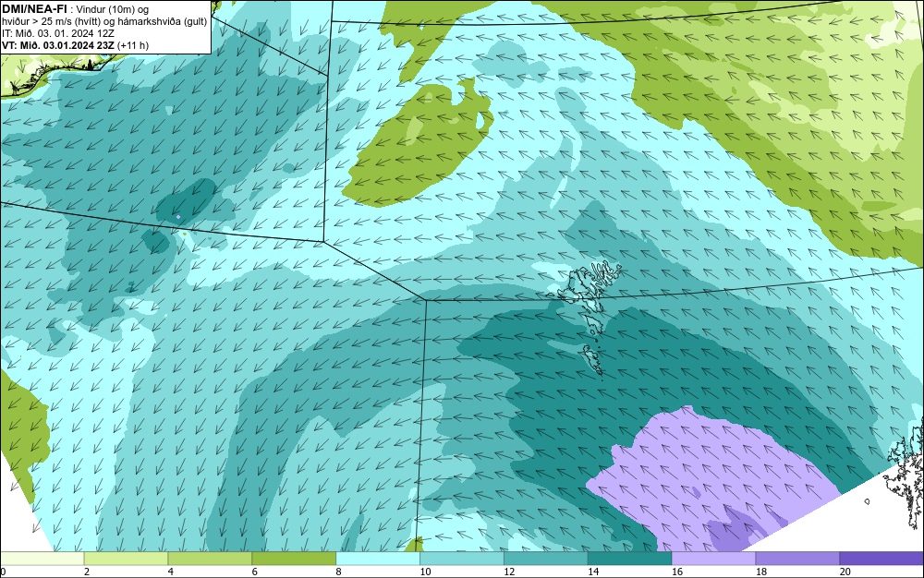Click the legend scale label "20"
The width and height of the screenshot is (924, 578).
pyautogui.click(x=845, y=572)
